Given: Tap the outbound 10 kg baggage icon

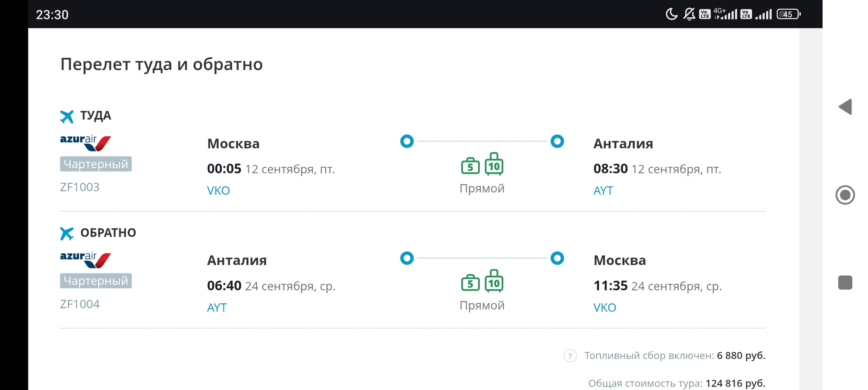Looking at the screenshot, I should pyautogui.click(x=494, y=164).
